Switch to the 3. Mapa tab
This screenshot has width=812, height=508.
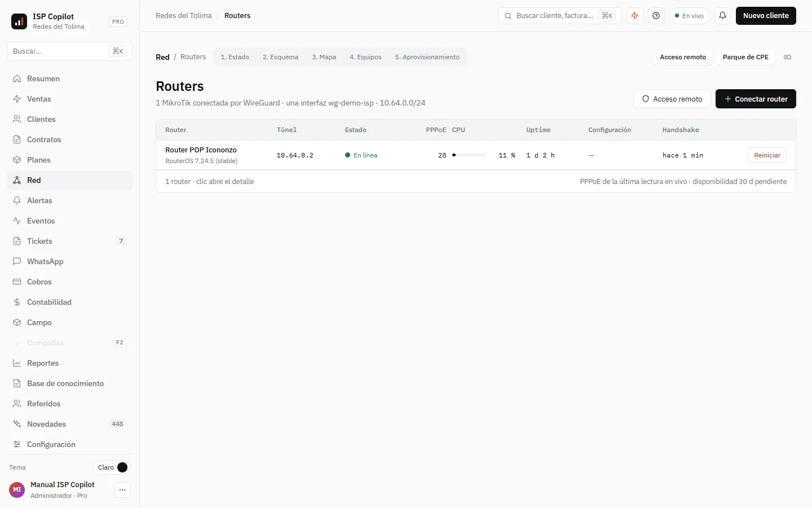click(324, 57)
